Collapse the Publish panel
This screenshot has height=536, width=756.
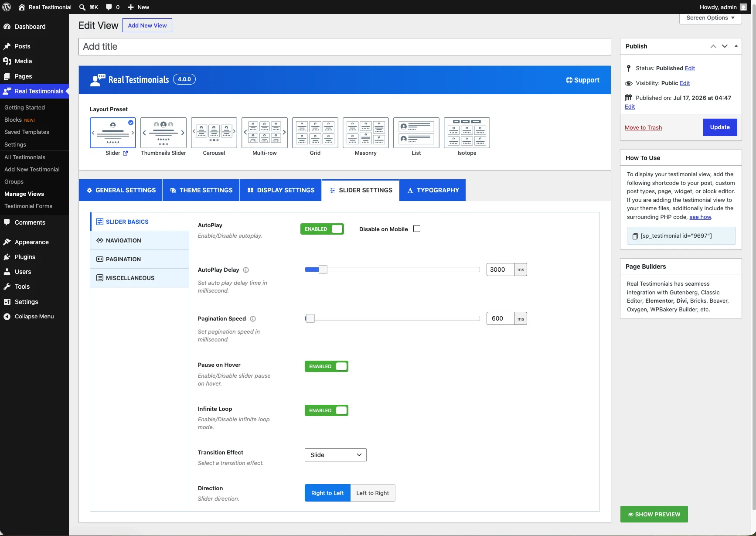[x=736, y=46]
